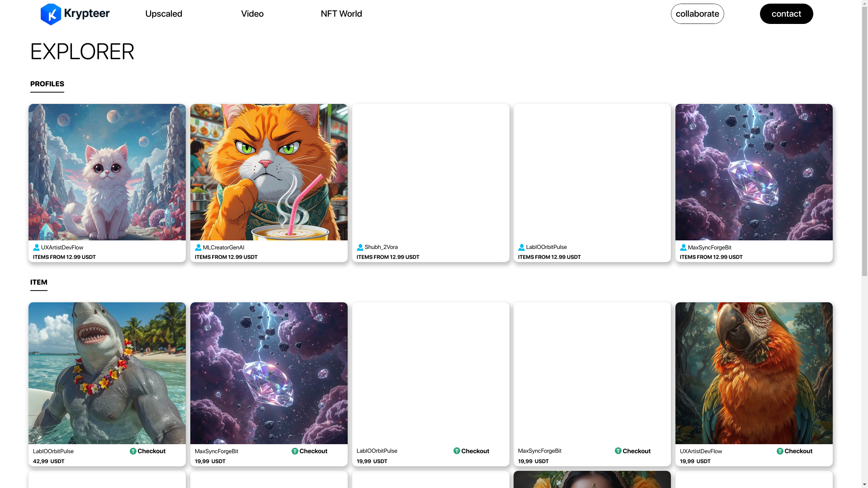
Task: Click the 19,99 USDT price on parrot item
Action: click(695, 461)
